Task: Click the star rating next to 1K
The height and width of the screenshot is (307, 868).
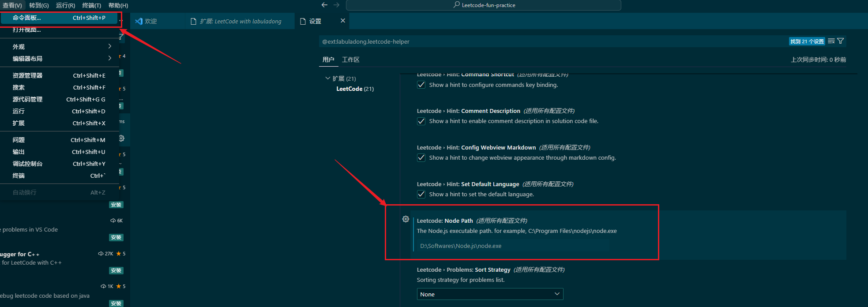Action: (121, 286)
